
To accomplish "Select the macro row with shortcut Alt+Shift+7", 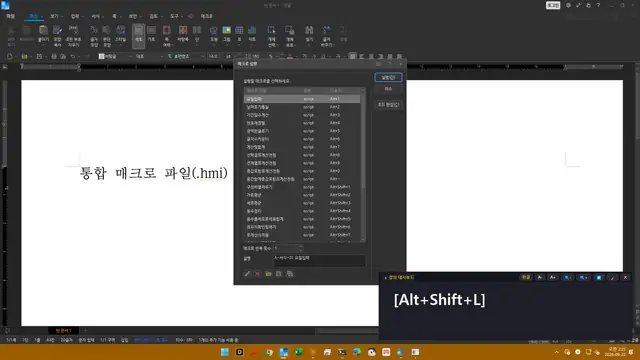I will [302, 235].
